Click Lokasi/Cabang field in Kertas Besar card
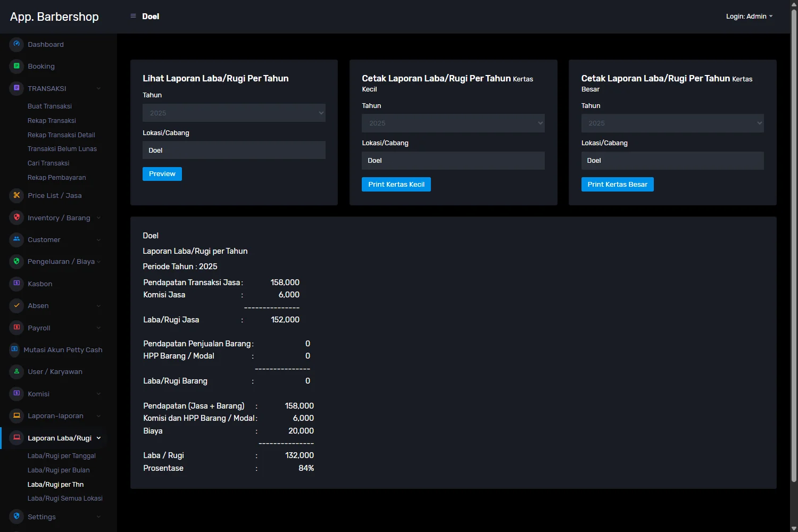This screenshot has width=798, height=532. pyautogui.click(x=672, y=161)
